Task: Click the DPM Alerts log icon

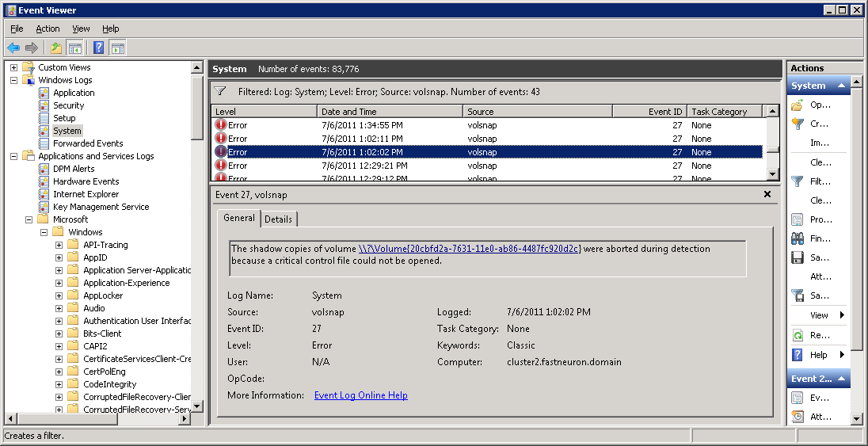Action: 44,169
